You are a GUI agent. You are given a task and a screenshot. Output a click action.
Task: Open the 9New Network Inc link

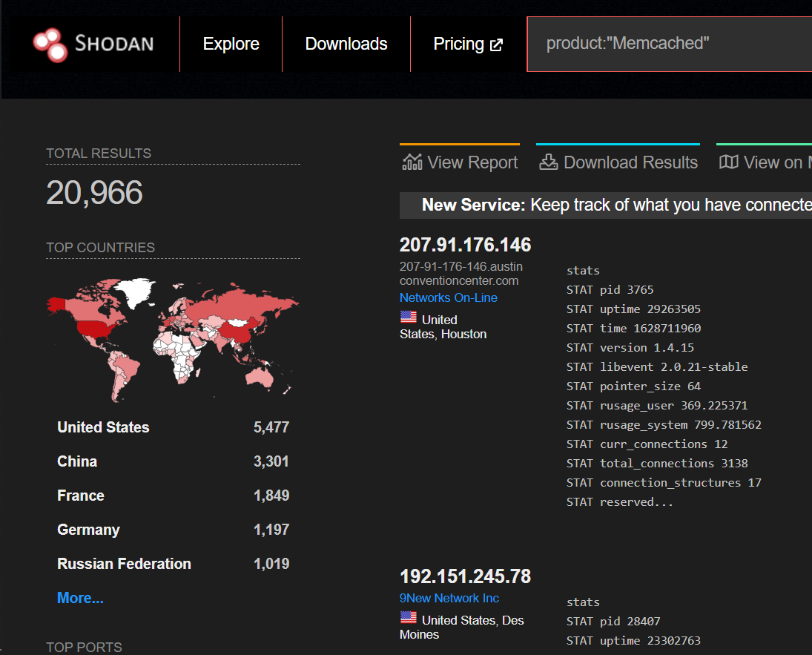pos(449,598)
